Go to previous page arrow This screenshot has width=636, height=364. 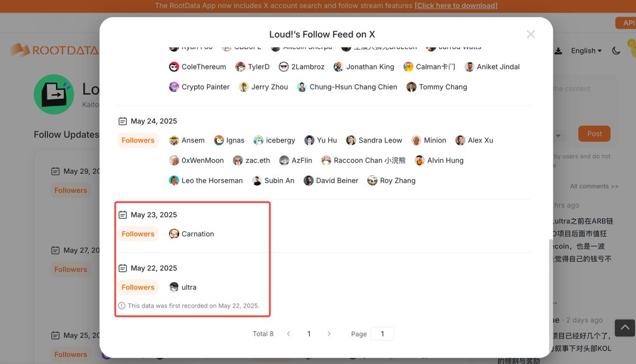[x=288, y=334]
